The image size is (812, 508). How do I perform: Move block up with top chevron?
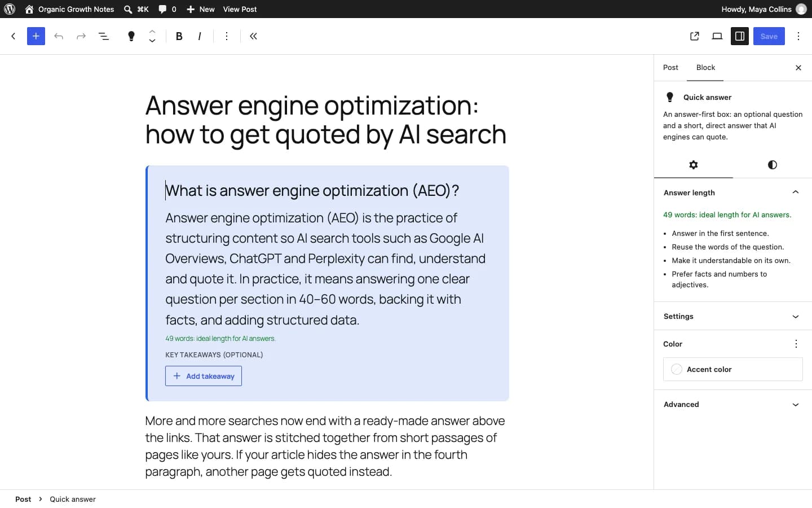(x=152, y=32)
